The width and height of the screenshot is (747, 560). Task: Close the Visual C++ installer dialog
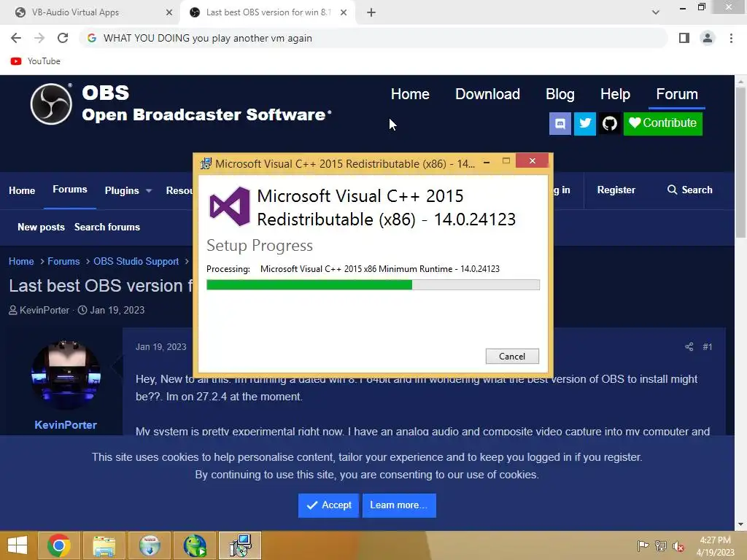(532, 161)
